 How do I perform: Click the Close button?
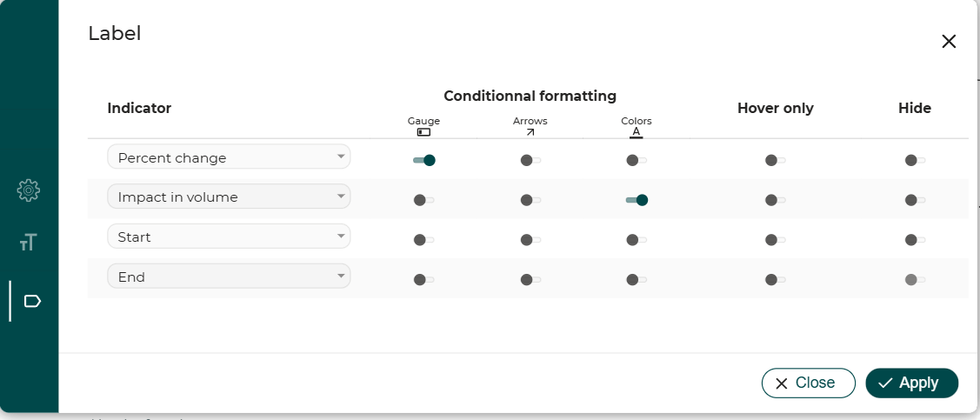tap(808, 383)
